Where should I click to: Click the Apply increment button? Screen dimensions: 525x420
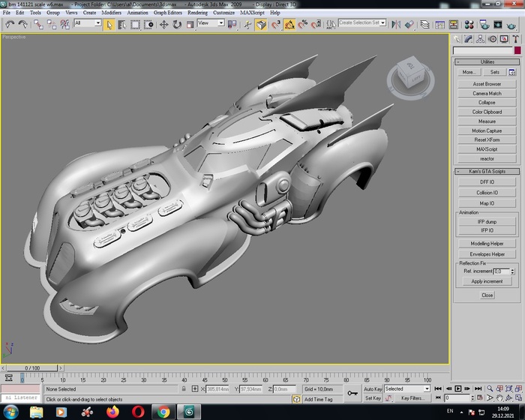click(x=487, y=281)
